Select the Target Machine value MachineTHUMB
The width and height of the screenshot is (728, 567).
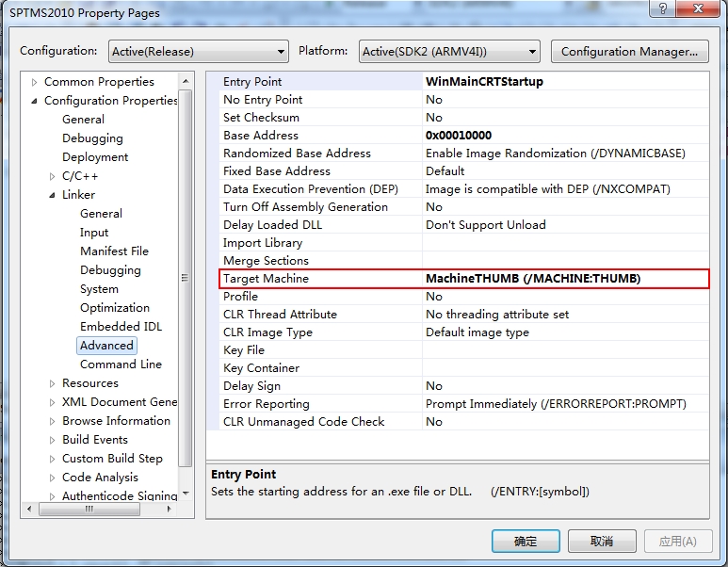[533, 279]
